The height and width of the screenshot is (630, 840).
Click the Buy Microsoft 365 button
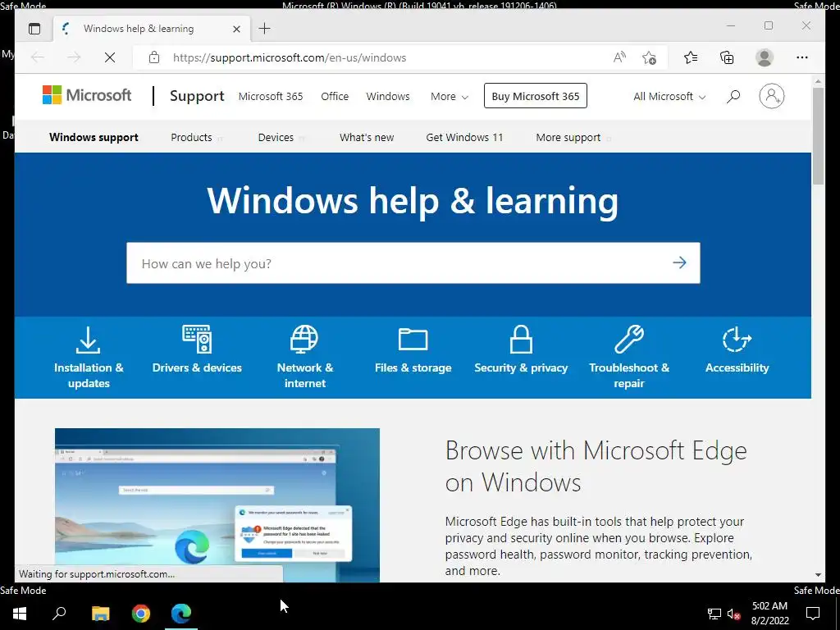(535, 96)
